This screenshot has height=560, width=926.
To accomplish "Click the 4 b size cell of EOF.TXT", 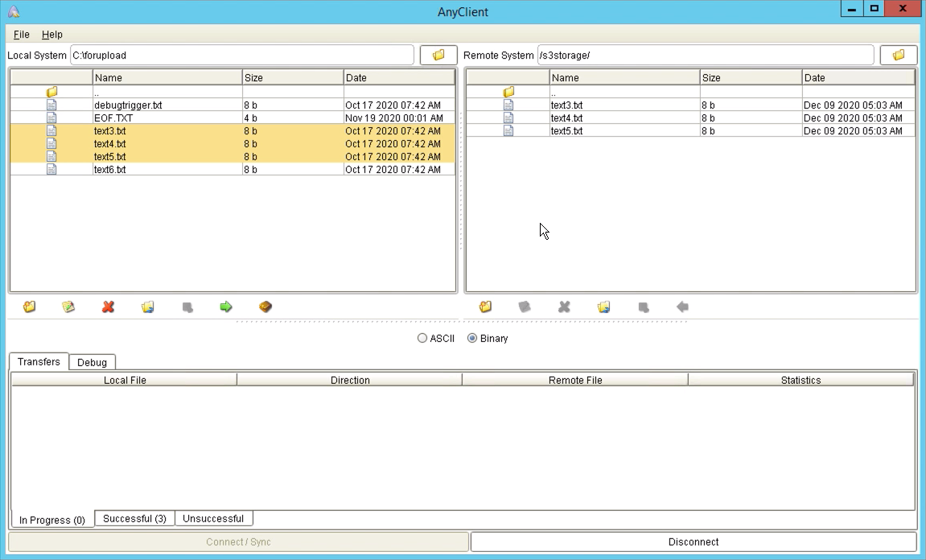I will pyautogui.click(x=293, y=117).
